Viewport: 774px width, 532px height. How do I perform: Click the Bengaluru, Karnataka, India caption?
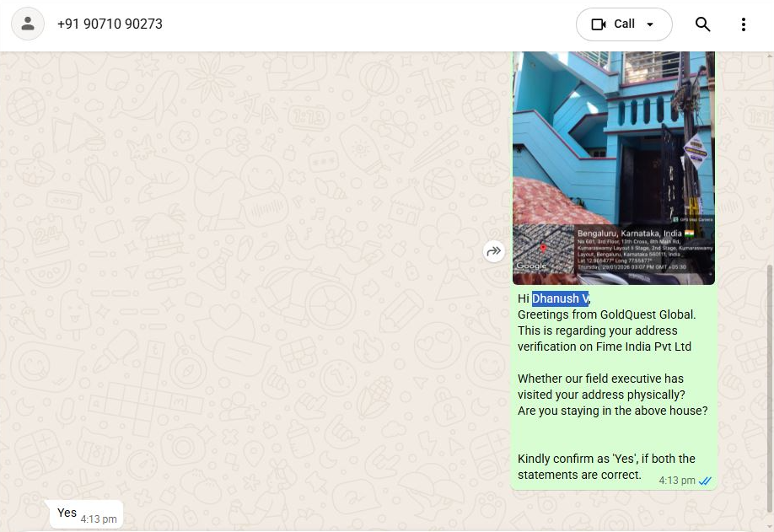[629, 233]
